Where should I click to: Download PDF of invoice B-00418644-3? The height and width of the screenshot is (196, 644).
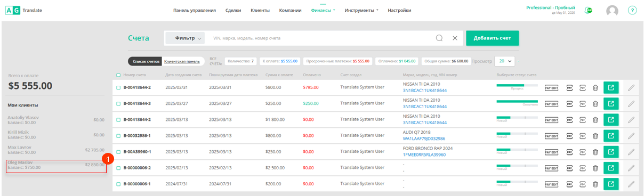tap(582, 104)
